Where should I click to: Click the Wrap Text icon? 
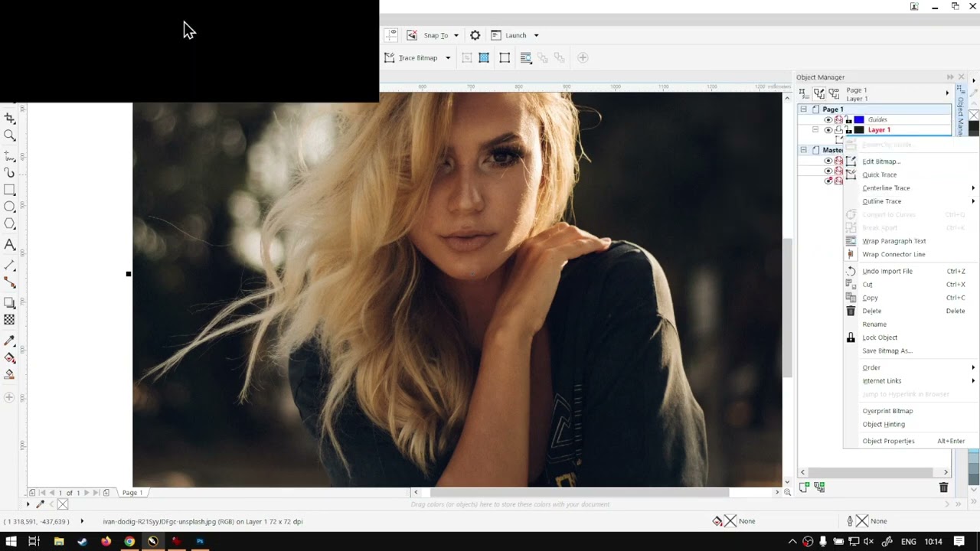tap(526, 57)
